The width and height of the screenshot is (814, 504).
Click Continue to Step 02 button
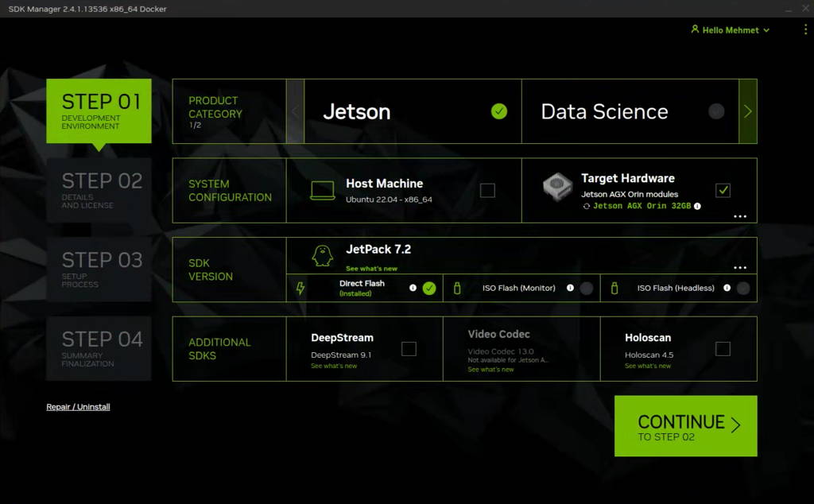pyautogui.click(x=685, y=426)
